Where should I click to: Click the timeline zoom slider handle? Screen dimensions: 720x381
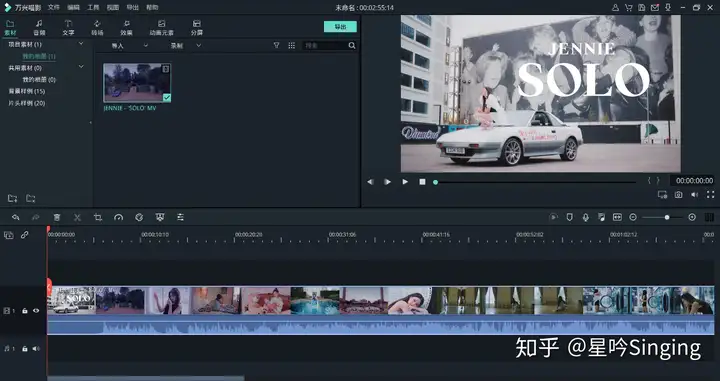[667, 218]
